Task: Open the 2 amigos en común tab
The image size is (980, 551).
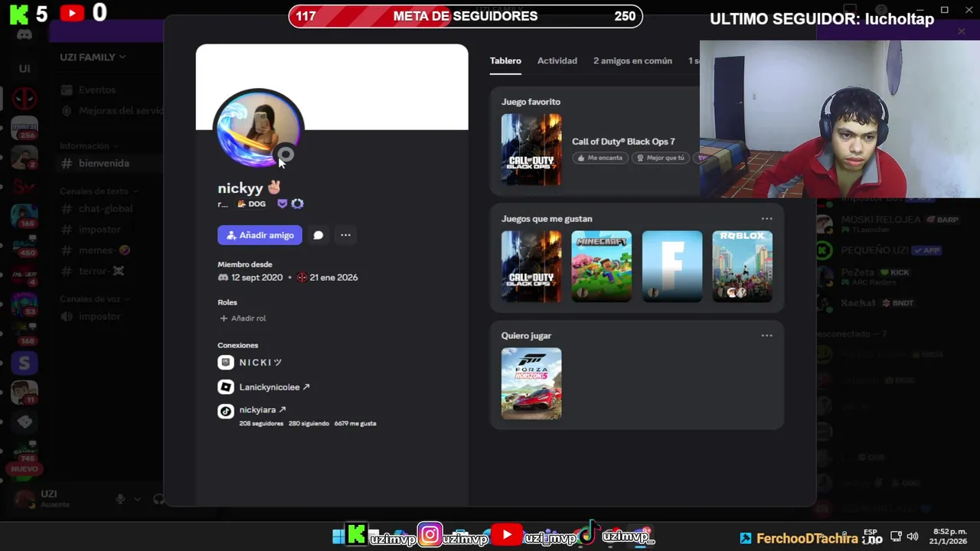Action: [632, 61]
